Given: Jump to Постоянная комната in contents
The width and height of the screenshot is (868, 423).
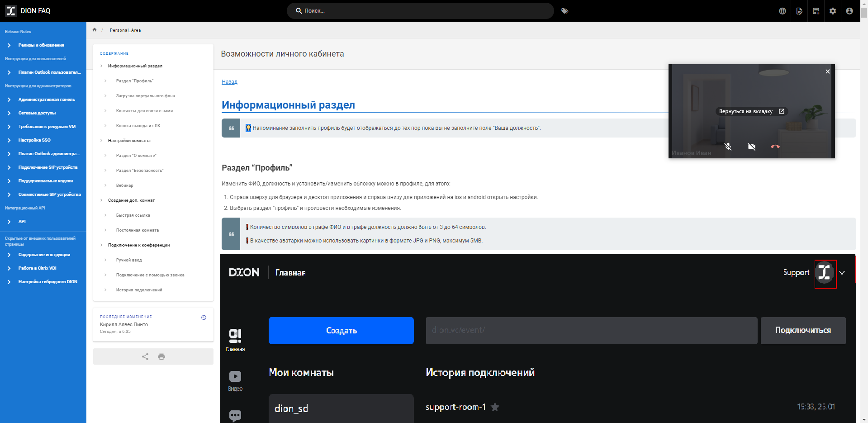Looking at the screenshot, I should (x=138, y=230).
